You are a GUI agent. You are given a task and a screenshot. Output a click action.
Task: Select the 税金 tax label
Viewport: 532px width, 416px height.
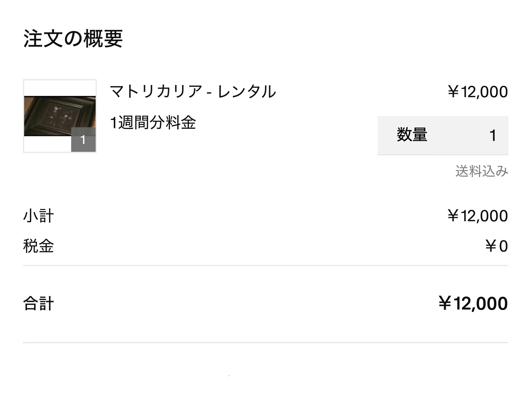pyautogui.click(x=38, y=246)
